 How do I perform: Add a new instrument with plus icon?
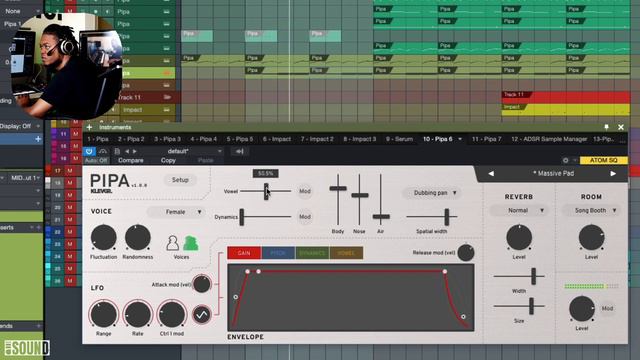point(89,127)
